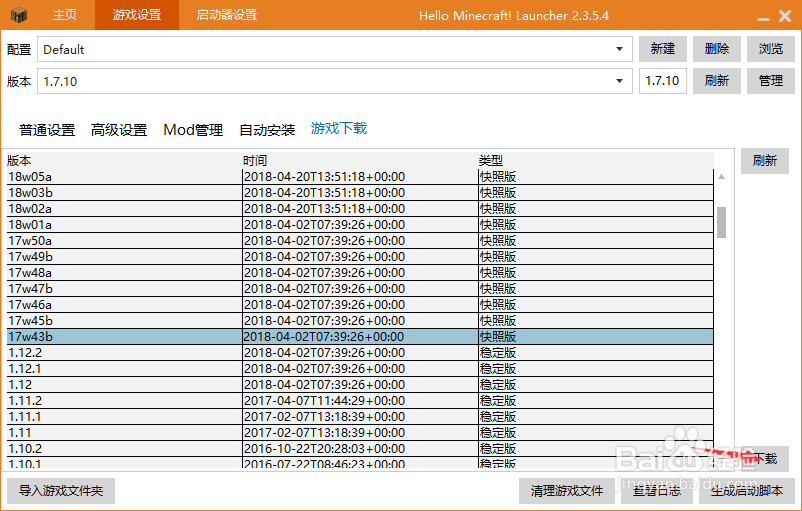Select version row 17w47b

(x=360, y=288)
